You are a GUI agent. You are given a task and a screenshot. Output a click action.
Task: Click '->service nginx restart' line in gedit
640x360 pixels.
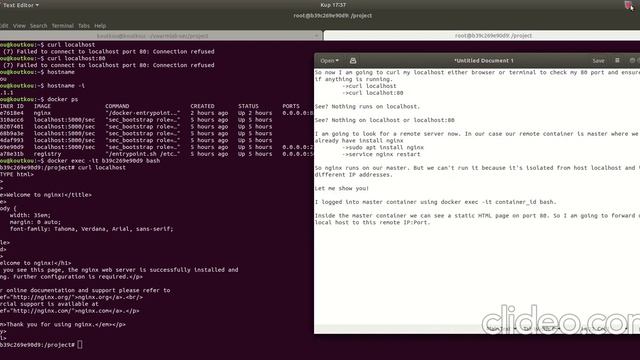pos(381,154)
